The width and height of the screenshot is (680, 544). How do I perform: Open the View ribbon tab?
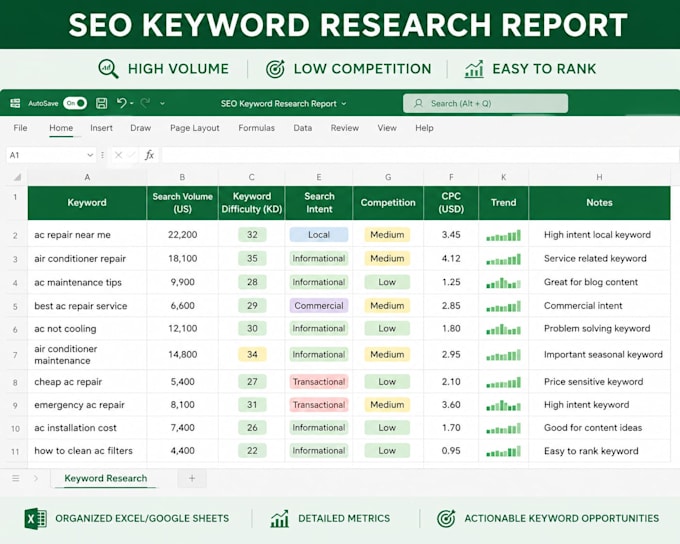coord(387,128)
